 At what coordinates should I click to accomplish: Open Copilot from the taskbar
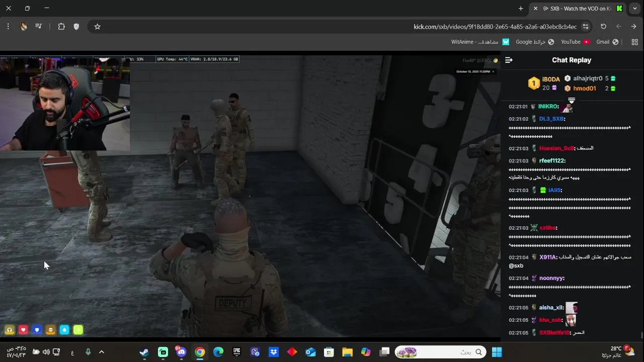366,352
